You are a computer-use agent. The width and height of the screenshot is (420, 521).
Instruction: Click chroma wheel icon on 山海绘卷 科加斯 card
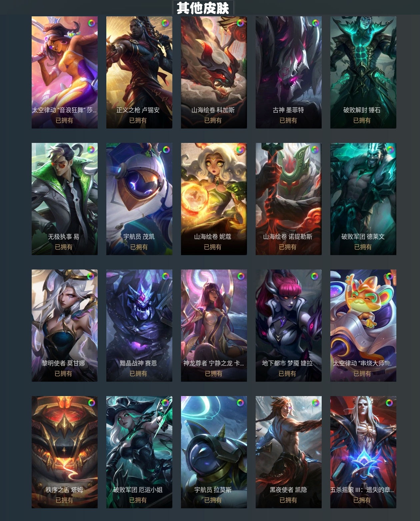[x=240, y=23]
